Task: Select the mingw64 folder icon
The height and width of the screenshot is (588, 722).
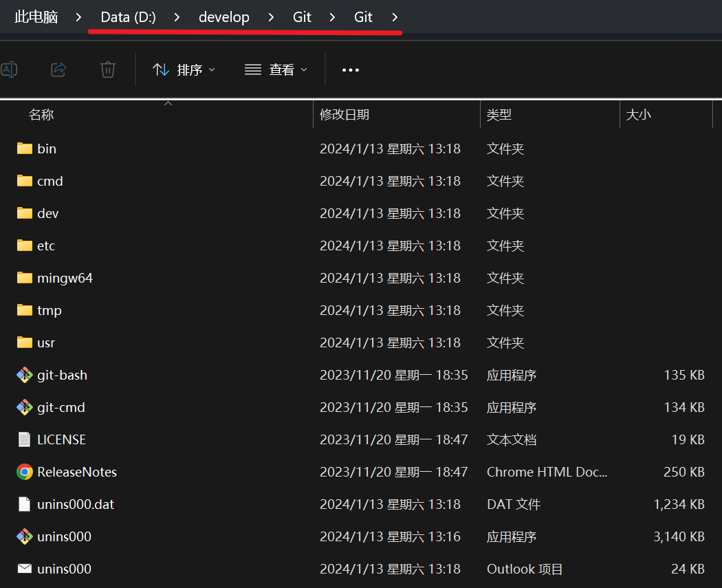Action: pos(24,278)
